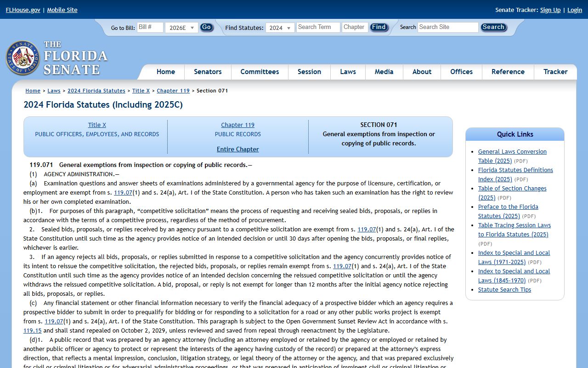588x368 pixels.
Task: Go to Laws in the breadcrumb
Action: (x=54, y=91)
